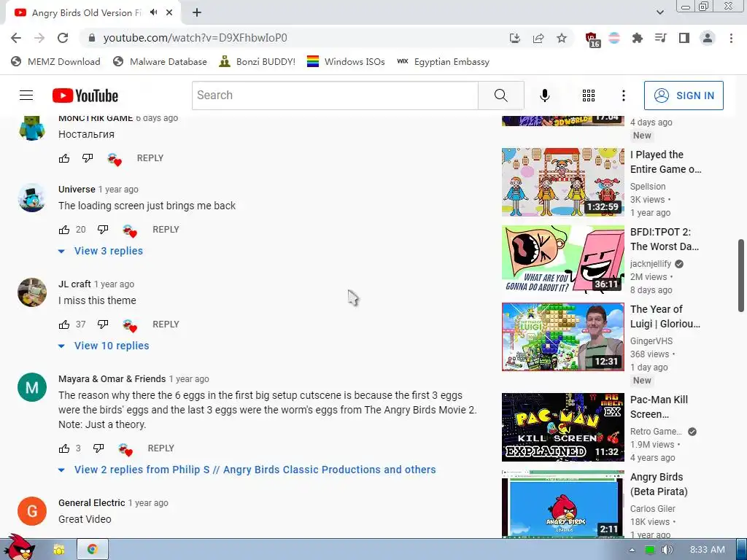Open Chrome from the taskbar
This screenshot has width=747, height=560.
pos(93,550)
